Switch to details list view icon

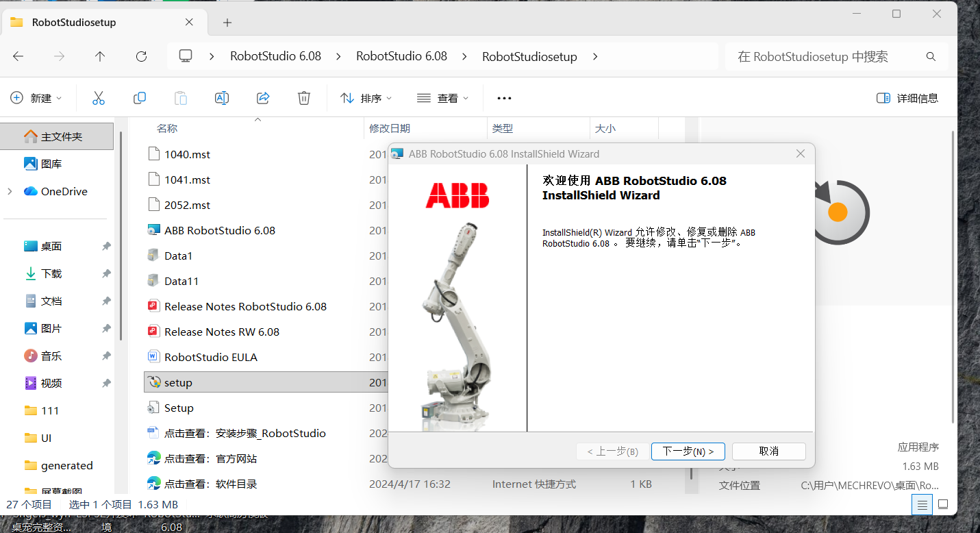tap(922, 505)
